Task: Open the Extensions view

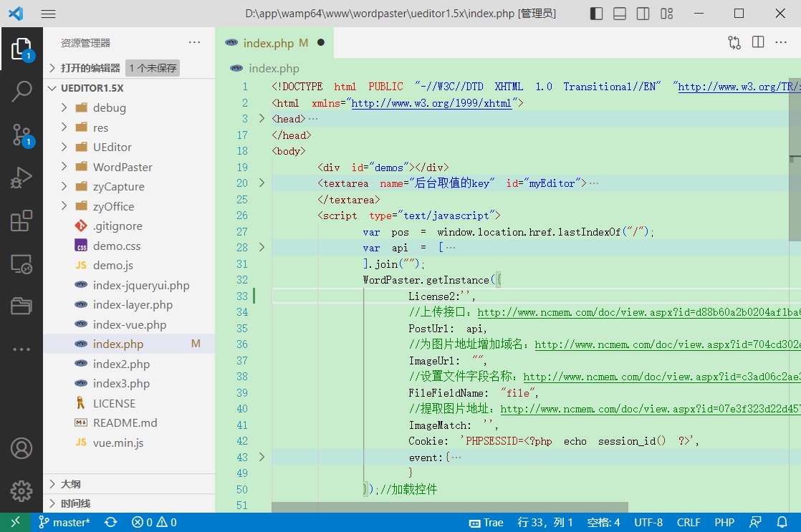Action: click(21, 221)
